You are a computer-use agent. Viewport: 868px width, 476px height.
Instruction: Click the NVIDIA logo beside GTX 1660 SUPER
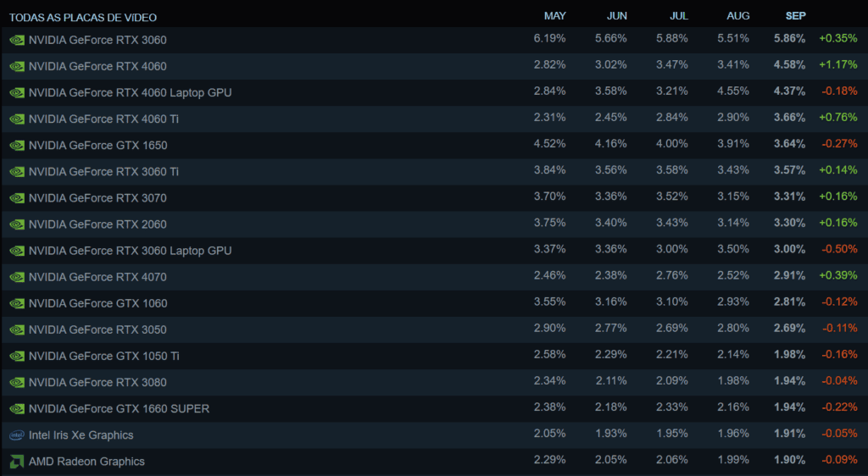tap(16, 409)
